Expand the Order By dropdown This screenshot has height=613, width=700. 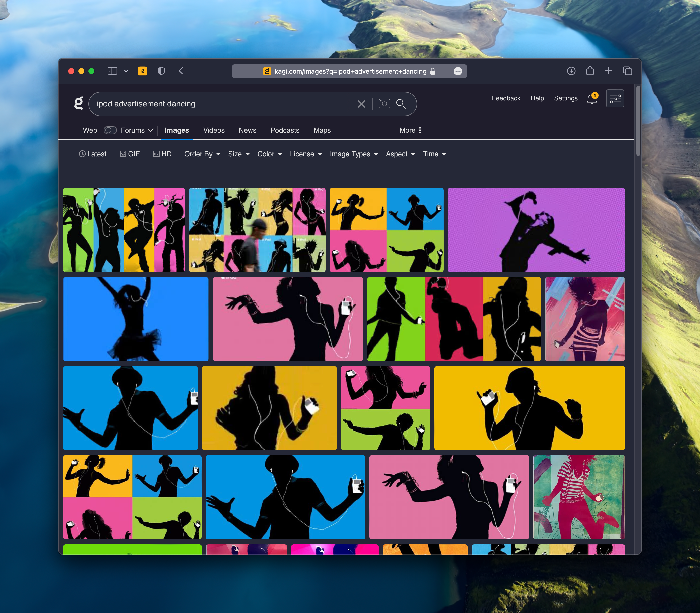coord(202,154)
